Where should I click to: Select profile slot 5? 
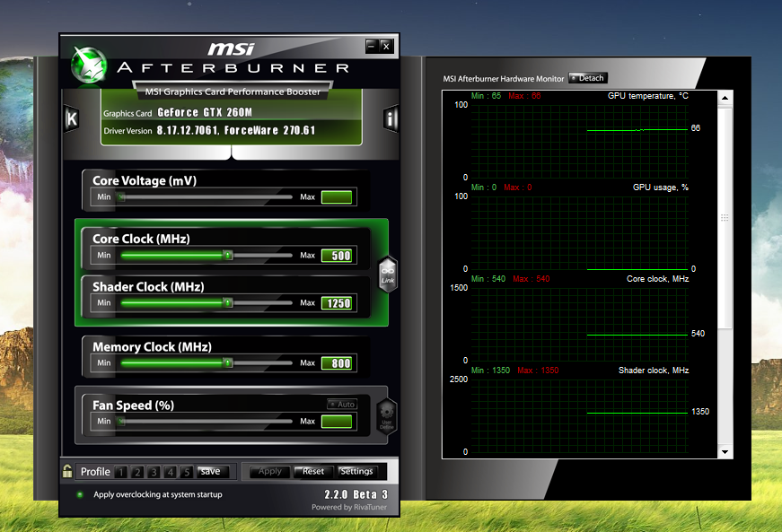pyautogui.click(x=187, y=472)
